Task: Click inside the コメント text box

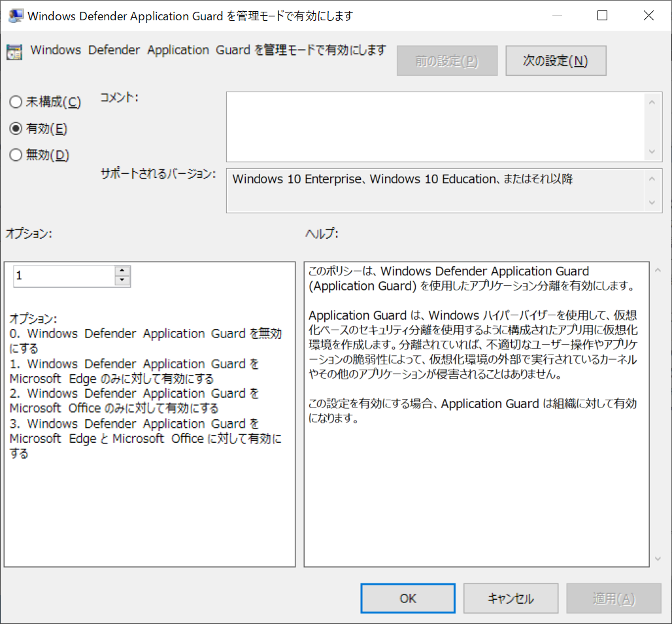Action: (x=435, y=127)
